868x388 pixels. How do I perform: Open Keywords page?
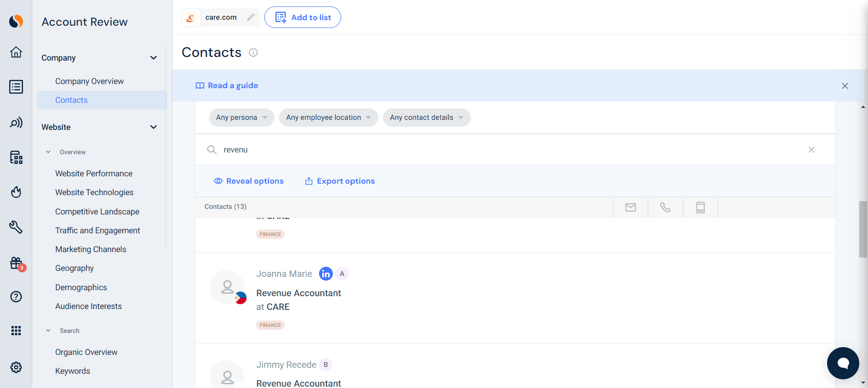tap(73, 371)
